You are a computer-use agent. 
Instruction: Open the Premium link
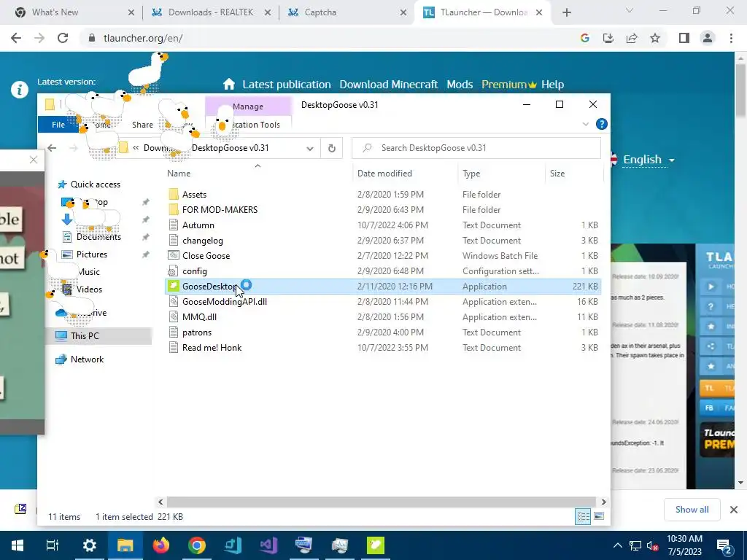pyautogui.click(x=508, y=85)
